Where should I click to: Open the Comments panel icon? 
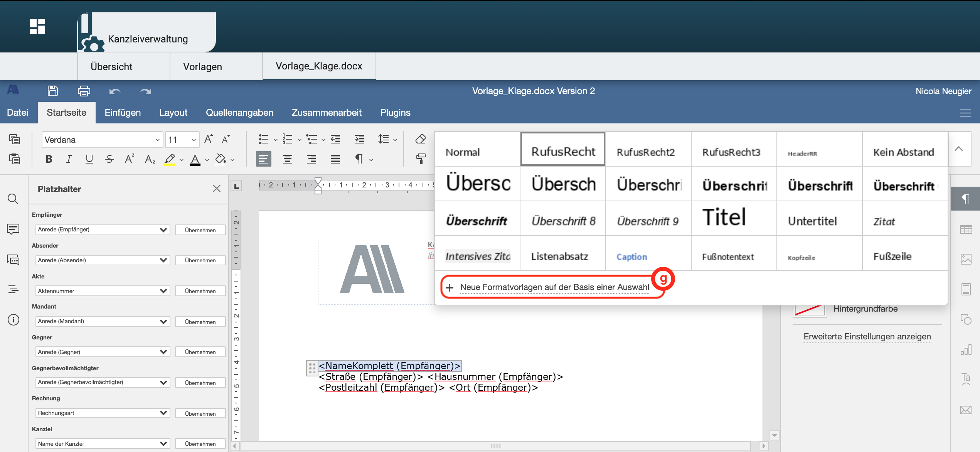coord(13,229)
